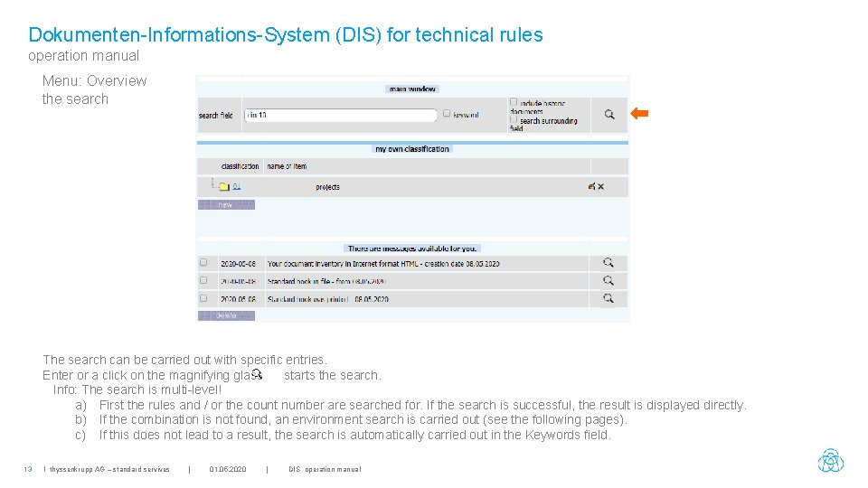The image size is (868, 488).
Task: Tick 'include historic documents' checkbox
Action: click(514, 102)
